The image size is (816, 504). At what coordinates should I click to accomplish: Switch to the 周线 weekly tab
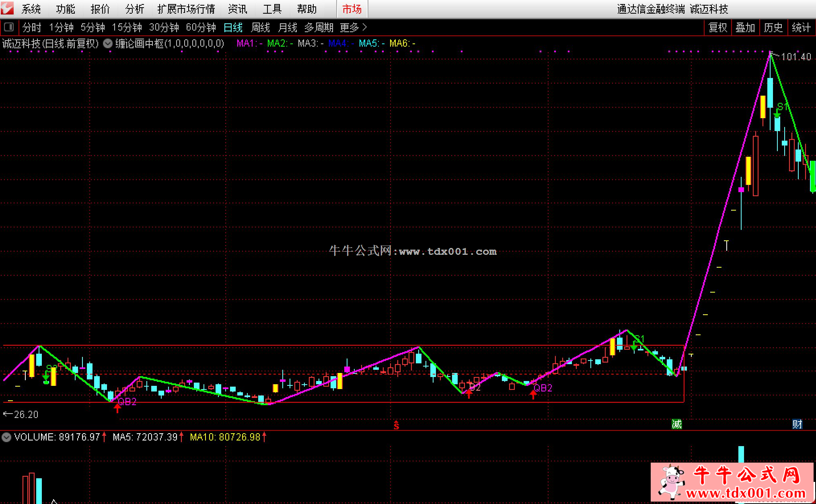click(x=260, y=27)
